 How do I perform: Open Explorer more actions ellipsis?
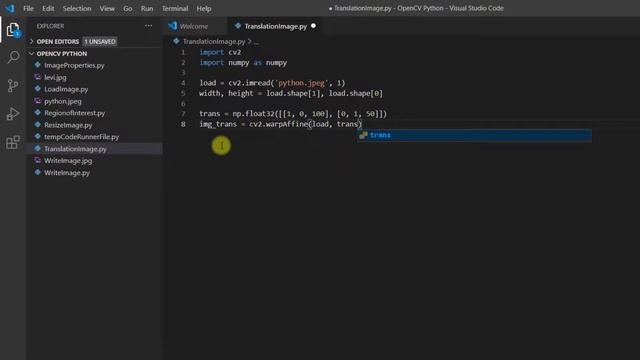click(x=148, y=26)
